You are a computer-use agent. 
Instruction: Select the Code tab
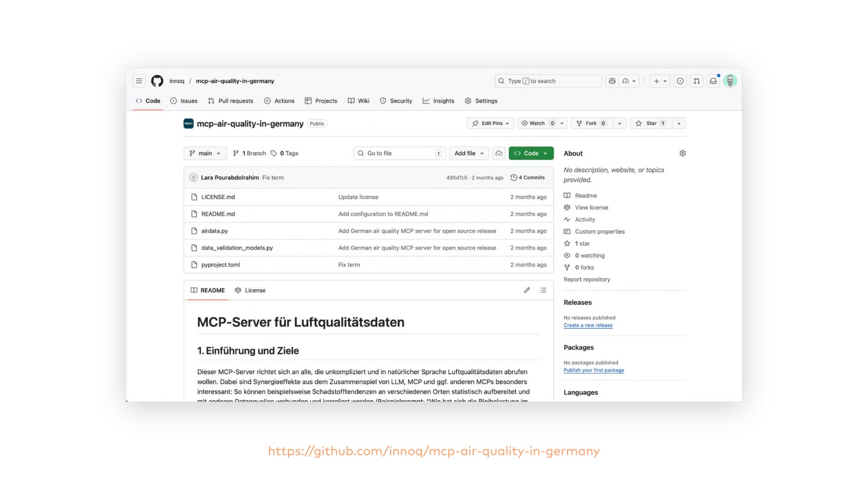[148, 101]
